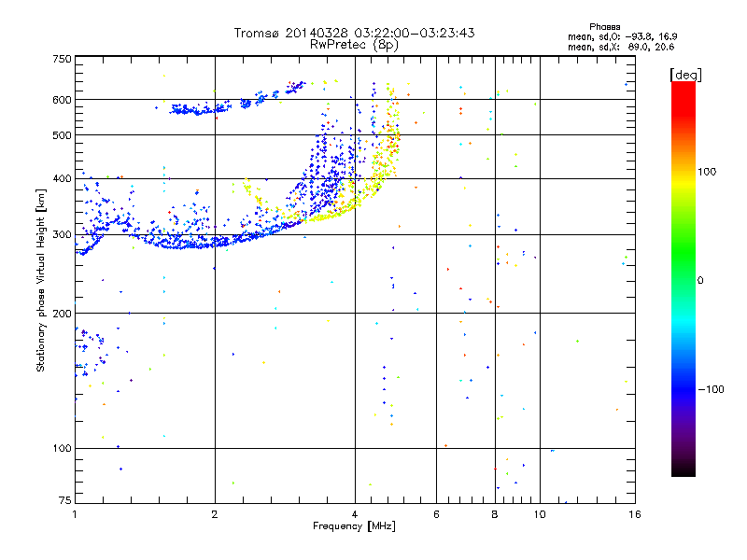Click the phase colorbar legend

684,278
